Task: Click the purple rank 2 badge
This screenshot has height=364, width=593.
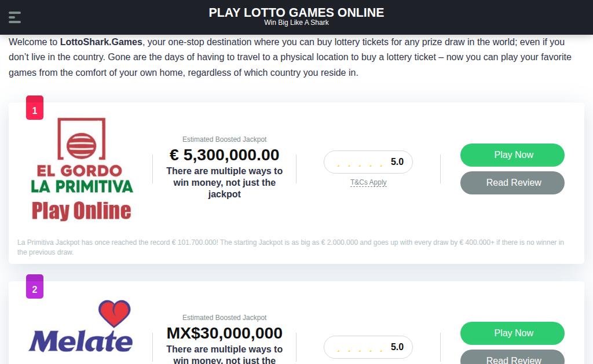Action: click(35, 289)
